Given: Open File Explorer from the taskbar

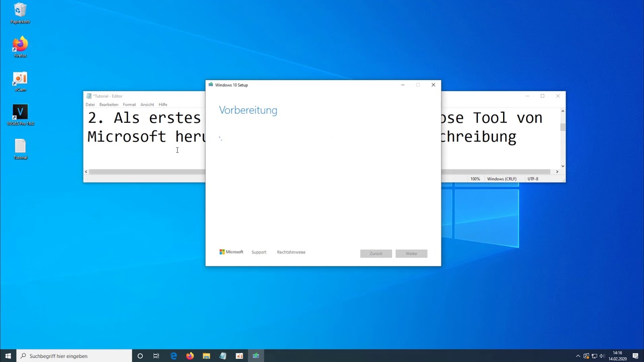Looking at the screenshot, I should pyautogui.click(x=206, y=356).
